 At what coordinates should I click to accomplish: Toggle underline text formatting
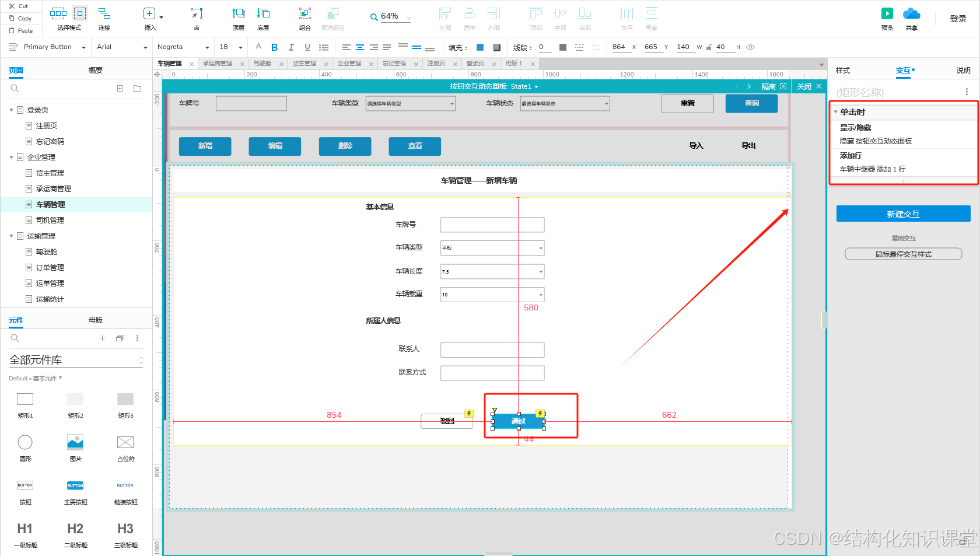(x=307, y=47)
